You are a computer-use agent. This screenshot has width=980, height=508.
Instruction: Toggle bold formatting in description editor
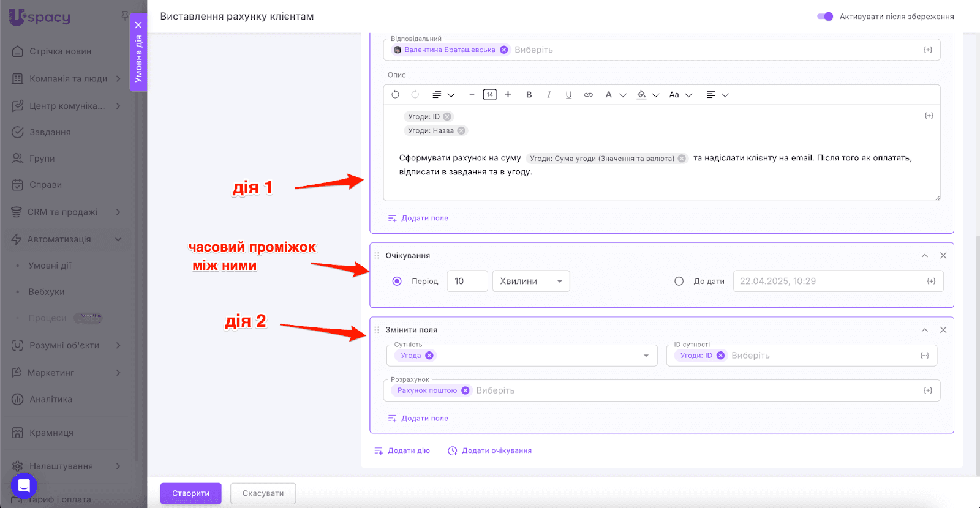coord(529,95)
